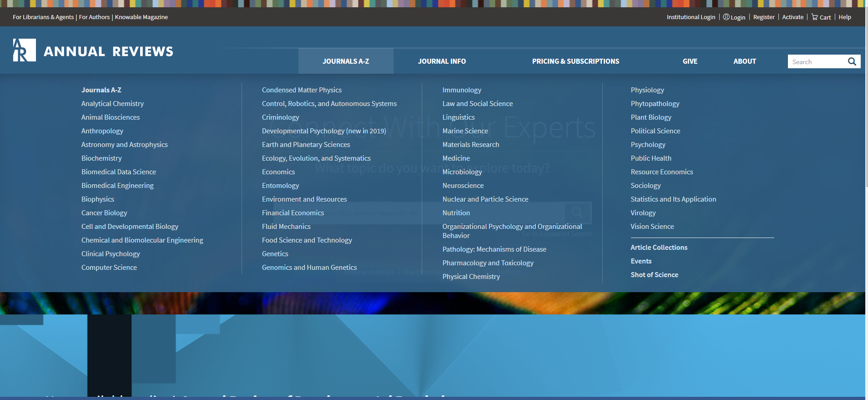Click the search magnifying glass icon
868x400 pixels.
[x=852, y=61]
